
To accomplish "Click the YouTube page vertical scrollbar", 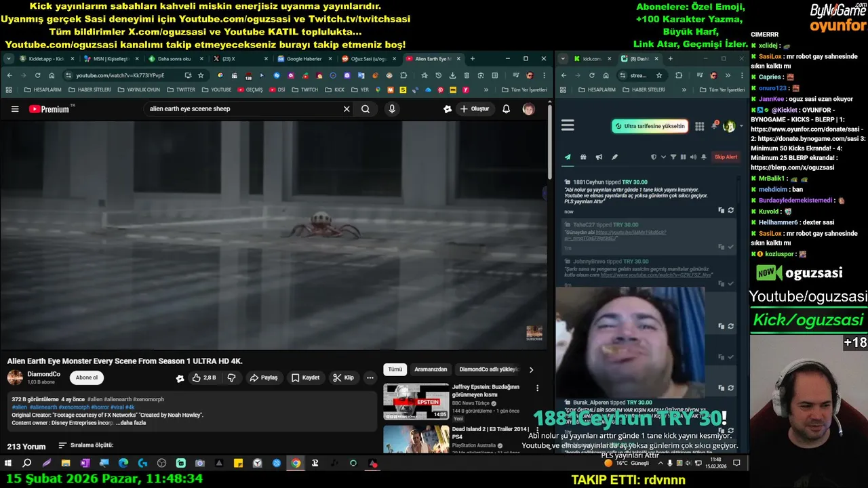I will click(x=550, y=142).
